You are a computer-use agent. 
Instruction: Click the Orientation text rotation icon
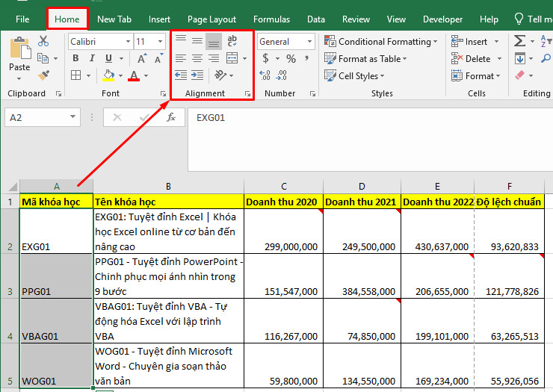coord(220,75)
